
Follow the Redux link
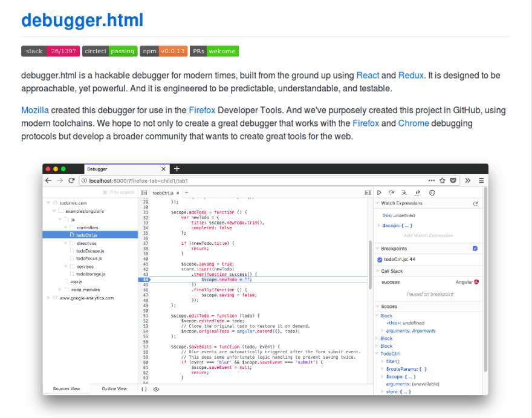pos(410,76)
